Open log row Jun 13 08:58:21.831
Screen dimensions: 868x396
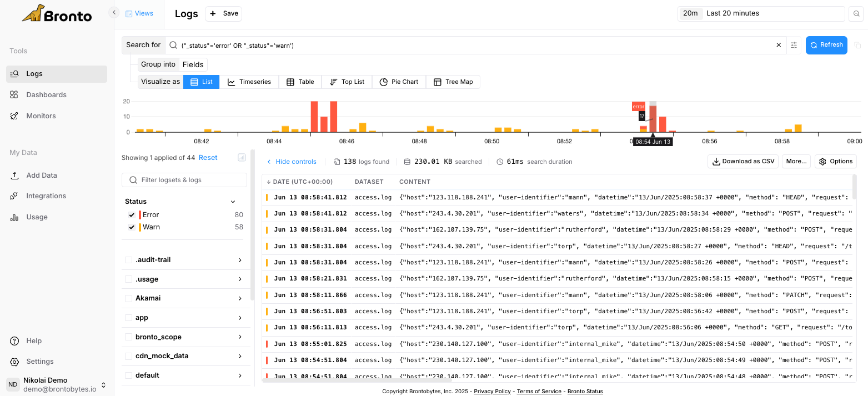[557, 279]
